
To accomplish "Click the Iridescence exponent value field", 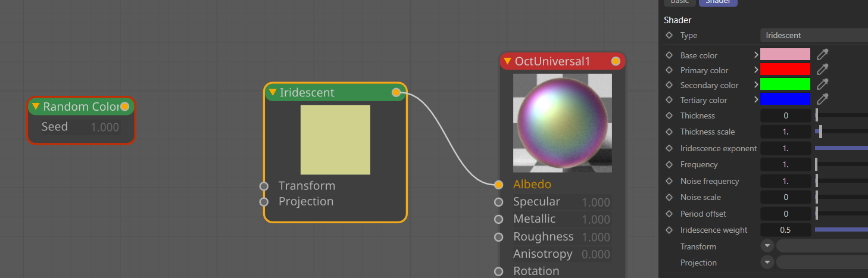I will [785, 148].
